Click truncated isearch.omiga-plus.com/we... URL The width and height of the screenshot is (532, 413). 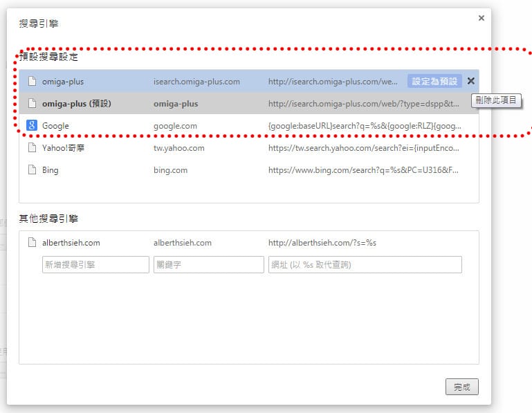point(333,82)
